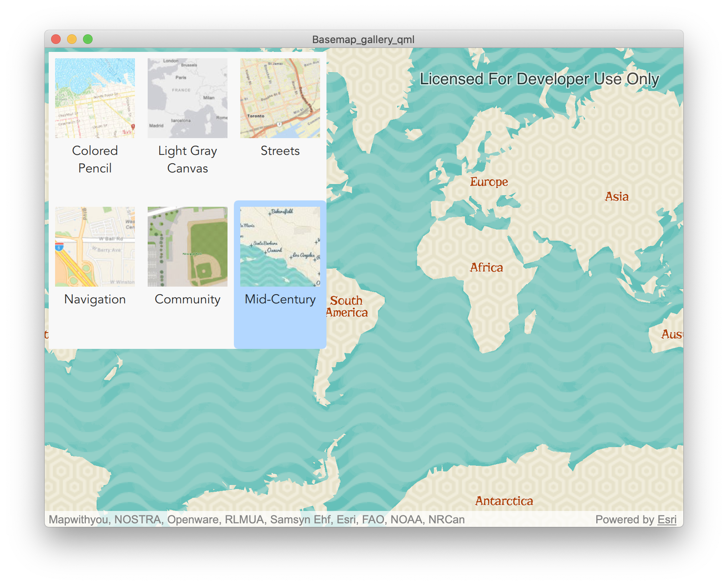This screenshot has height=586, width=728.
Task: Click the Africa label on the map
Action: (487, 267)
